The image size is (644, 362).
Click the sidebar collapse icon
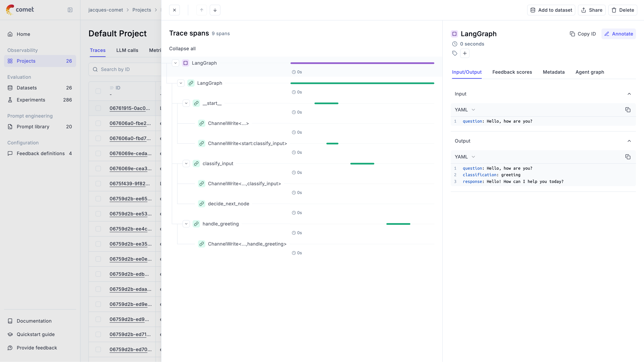[x=70, y=10]
